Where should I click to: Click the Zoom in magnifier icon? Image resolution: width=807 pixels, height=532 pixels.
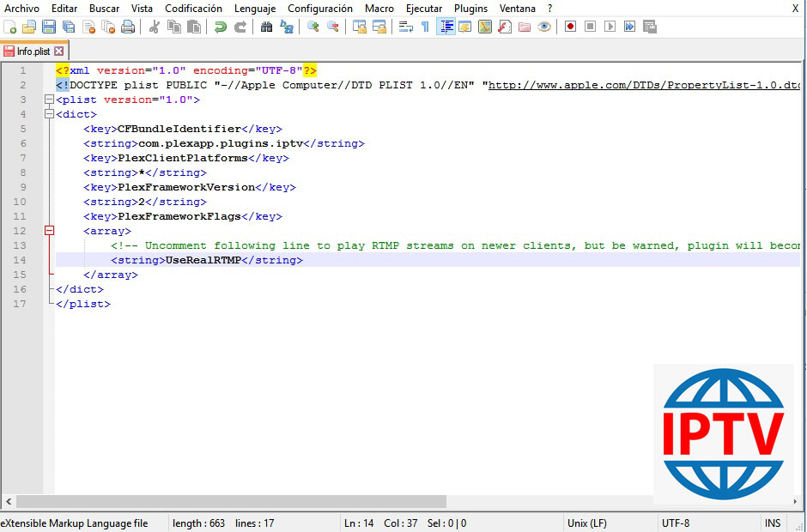[x=313, y=27]
